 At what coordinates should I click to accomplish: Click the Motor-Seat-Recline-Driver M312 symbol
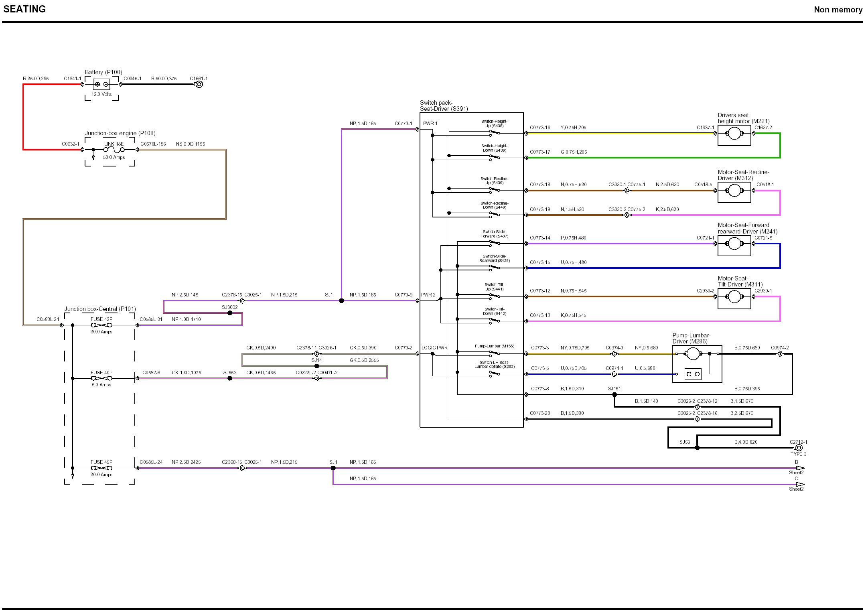[734, 191]
